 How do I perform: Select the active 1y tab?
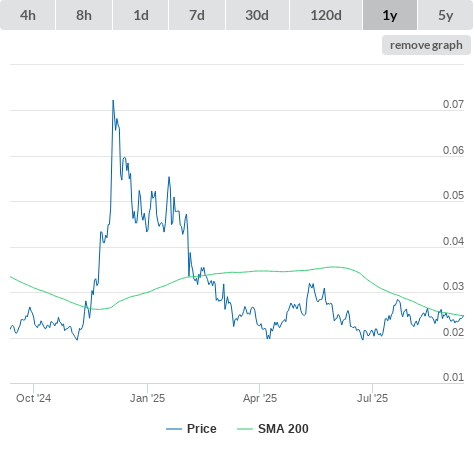[390, 15]
